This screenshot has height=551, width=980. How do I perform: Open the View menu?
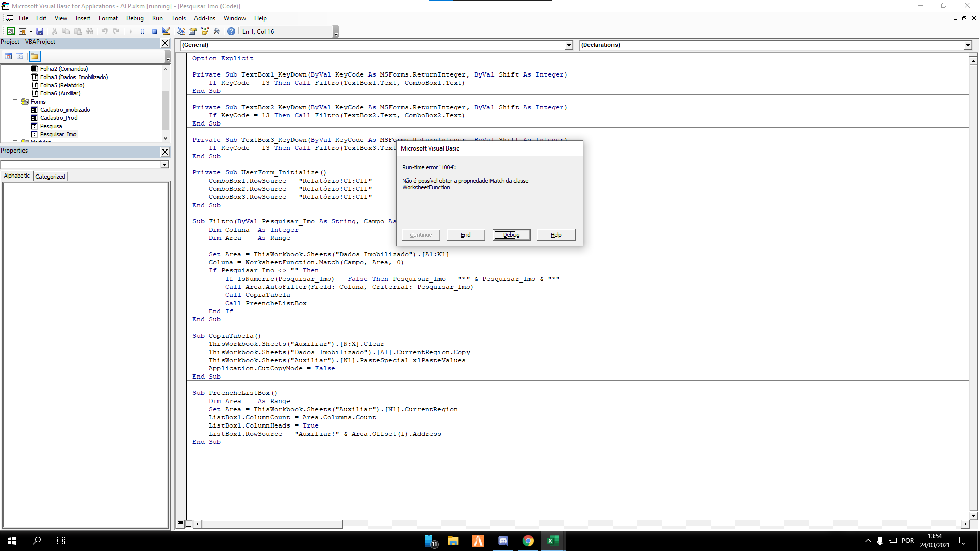61,18
